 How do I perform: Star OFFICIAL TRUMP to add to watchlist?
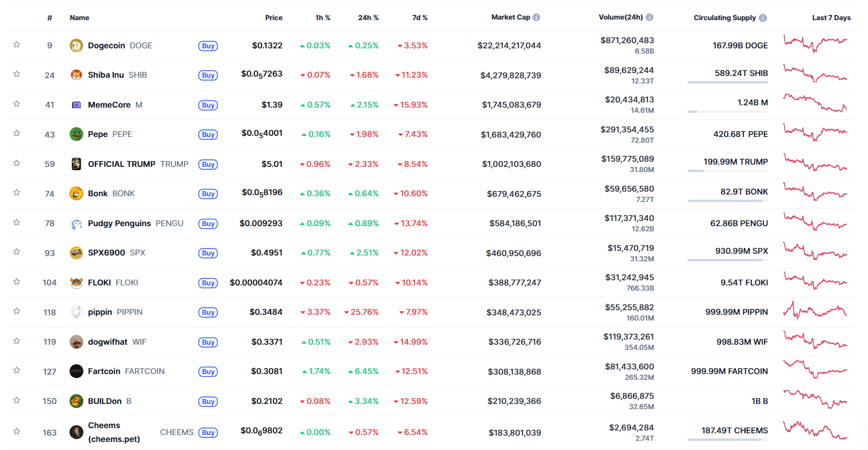click(x=17, y=164)
